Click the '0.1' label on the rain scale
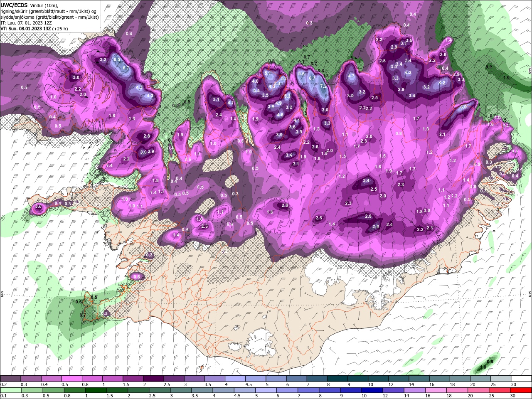The height and width of the screenshot is (399, 532). click(x=3, y=396)
